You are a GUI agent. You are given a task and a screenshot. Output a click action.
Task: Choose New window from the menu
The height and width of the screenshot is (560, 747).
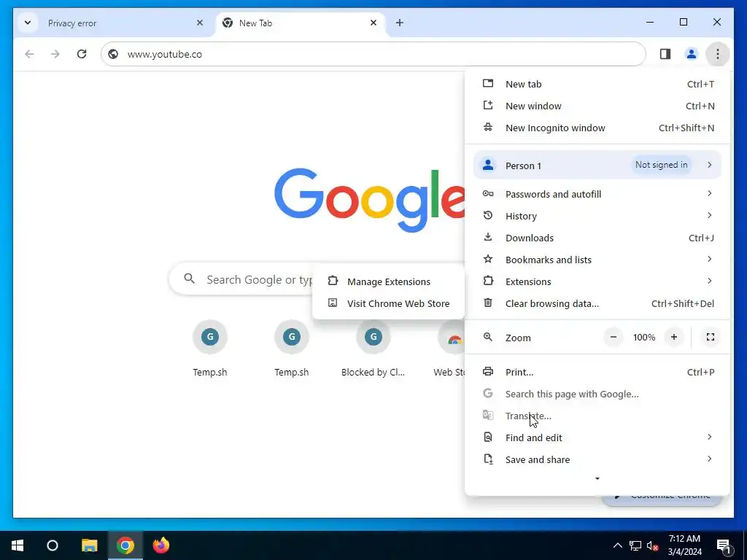(x=597, y=106)
